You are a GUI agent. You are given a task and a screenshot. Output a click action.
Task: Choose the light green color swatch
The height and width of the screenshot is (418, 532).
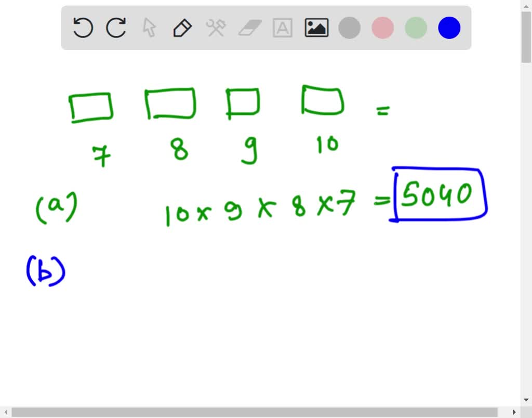click(416, 28)
